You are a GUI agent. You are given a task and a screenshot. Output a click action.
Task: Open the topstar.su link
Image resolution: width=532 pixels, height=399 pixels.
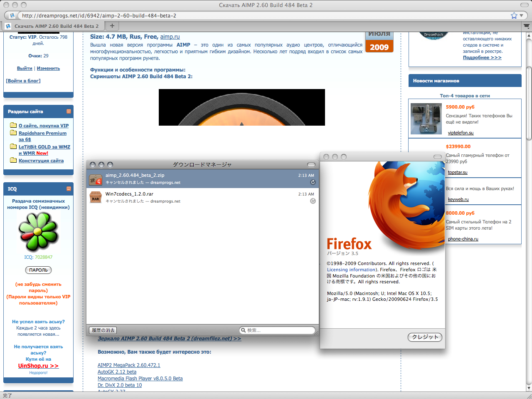(x=458, y=173)
